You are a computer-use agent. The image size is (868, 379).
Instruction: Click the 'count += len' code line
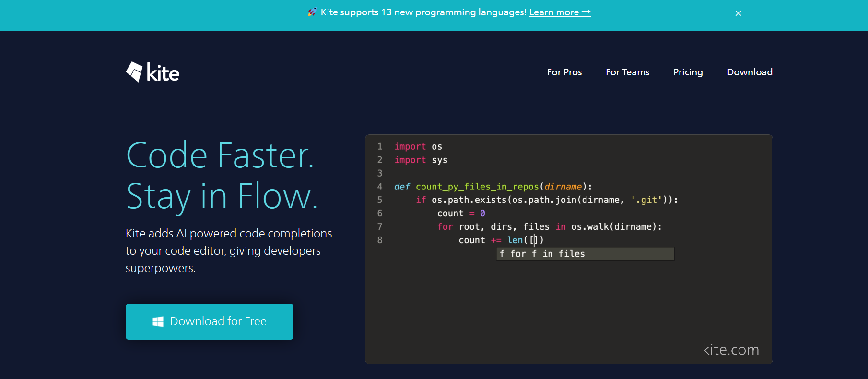pyautogui.click(x=501, y=240)
